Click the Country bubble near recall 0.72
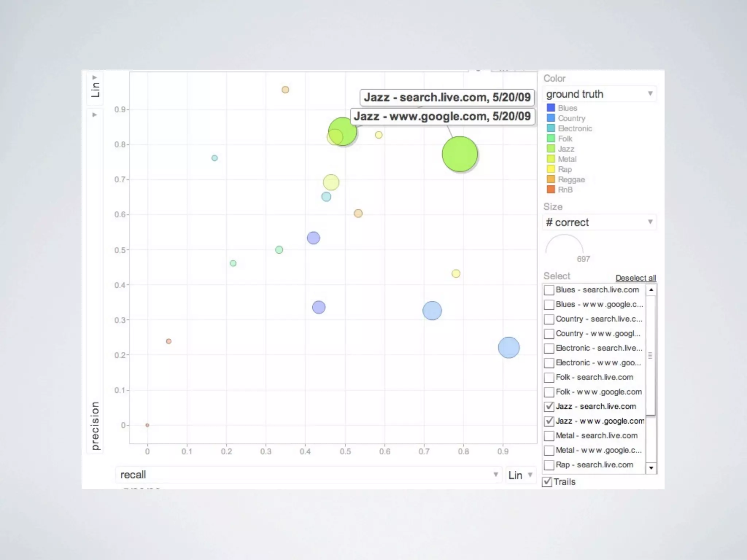The height and width of the screenshot is (560, 747). (432, 311)
